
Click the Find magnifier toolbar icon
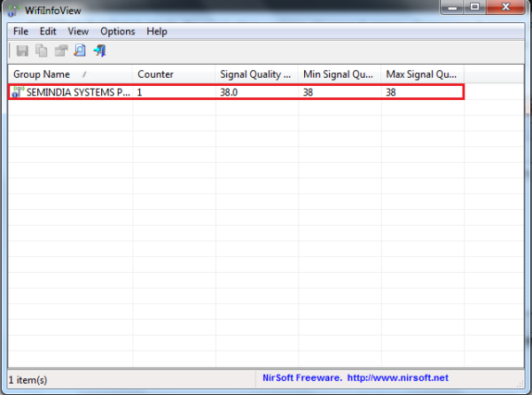(x=80, y=50)
